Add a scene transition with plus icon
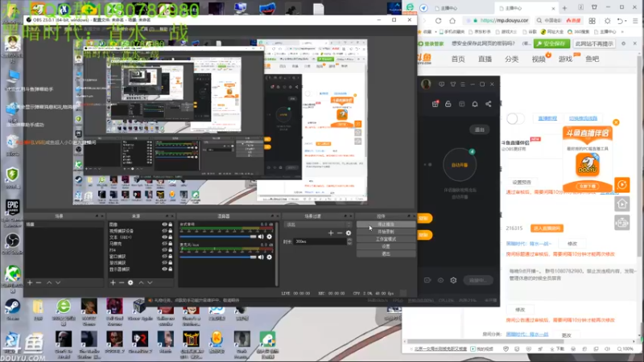The width and height of the screenshot is (644, 362). 331,233
